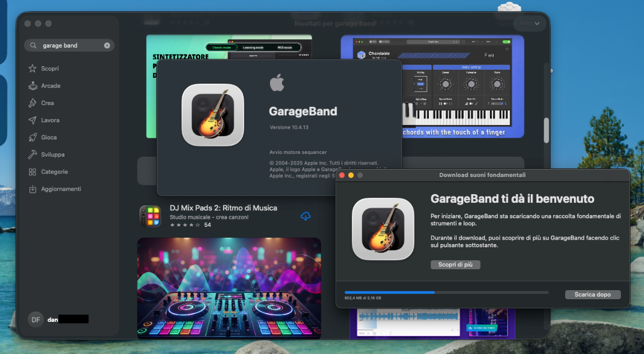Click Scarica dopo to postpone download
The height and width of the screenshot is (354, 644).
point(592,294)
